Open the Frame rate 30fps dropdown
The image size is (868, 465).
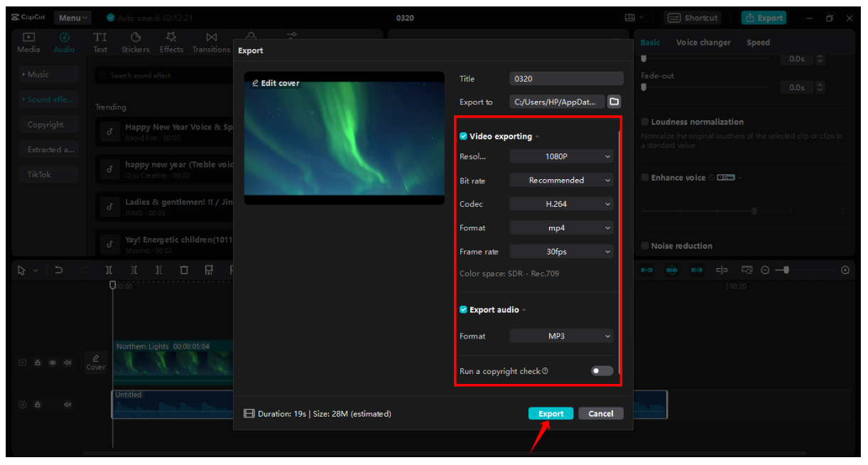click(x=561, y=252)
